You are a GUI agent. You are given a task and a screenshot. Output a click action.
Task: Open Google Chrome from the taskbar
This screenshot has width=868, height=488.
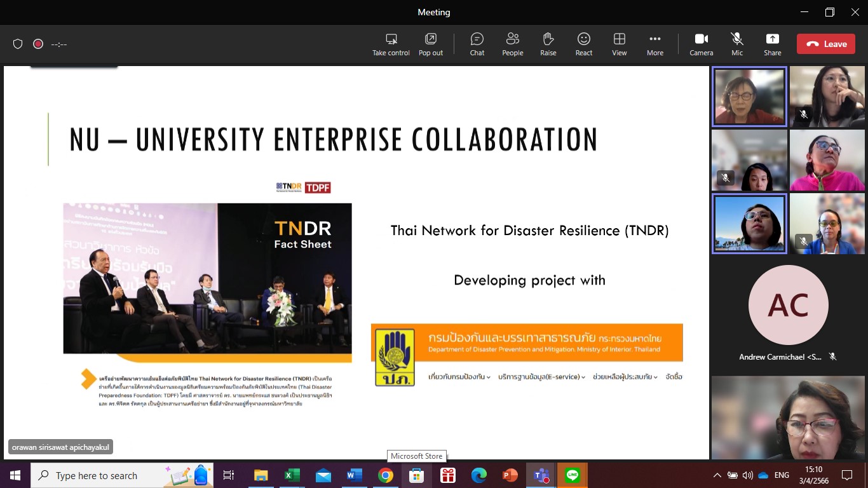(385, 475)
